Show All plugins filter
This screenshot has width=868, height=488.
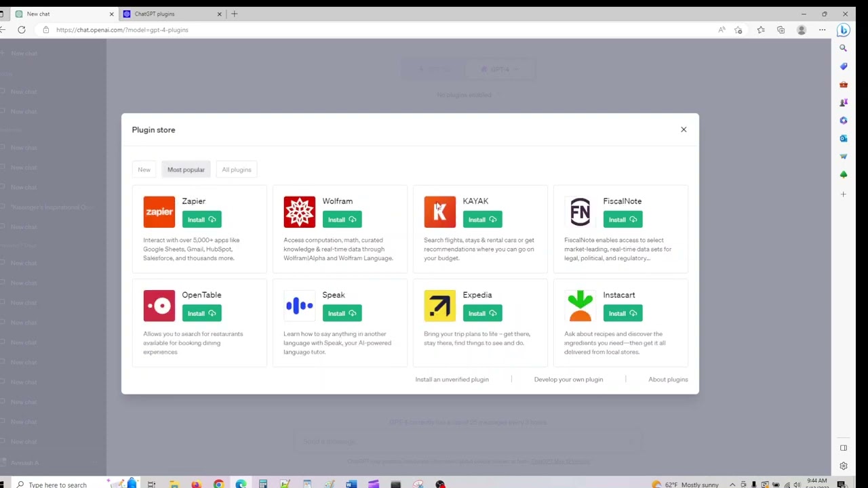236,169
